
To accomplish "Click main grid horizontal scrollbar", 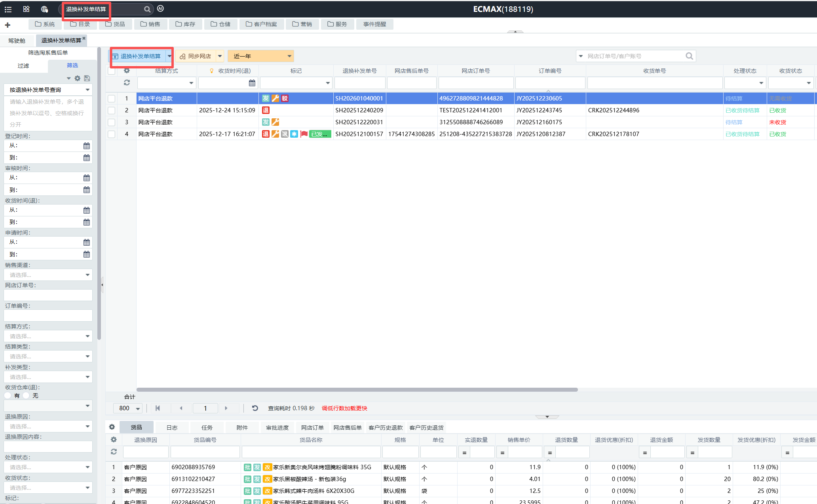I will (x=357, y=390).
